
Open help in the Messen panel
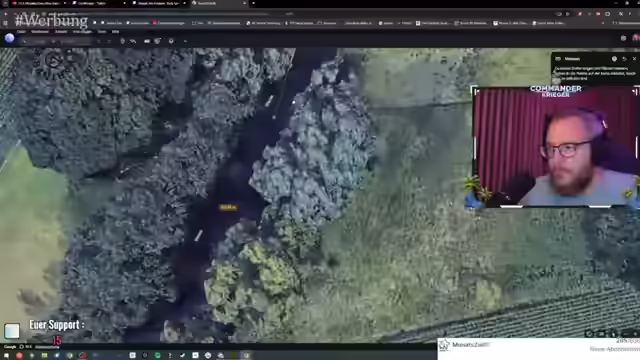(614, 59)
